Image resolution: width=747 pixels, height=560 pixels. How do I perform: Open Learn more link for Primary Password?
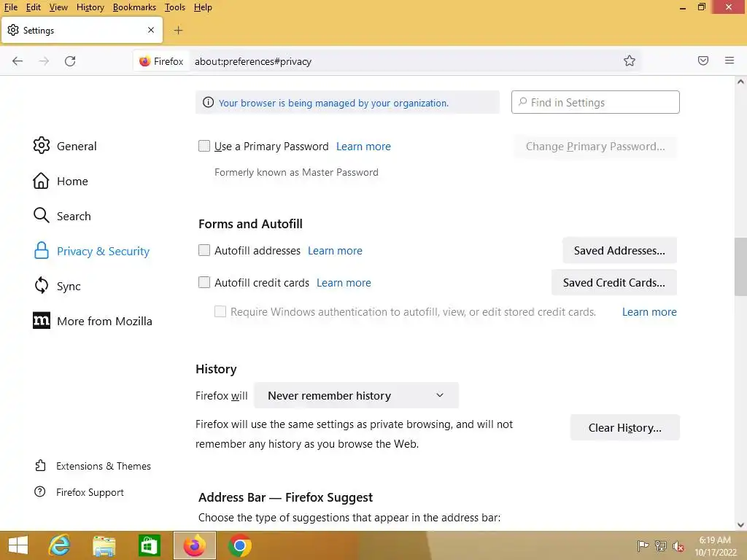point(363,146)
